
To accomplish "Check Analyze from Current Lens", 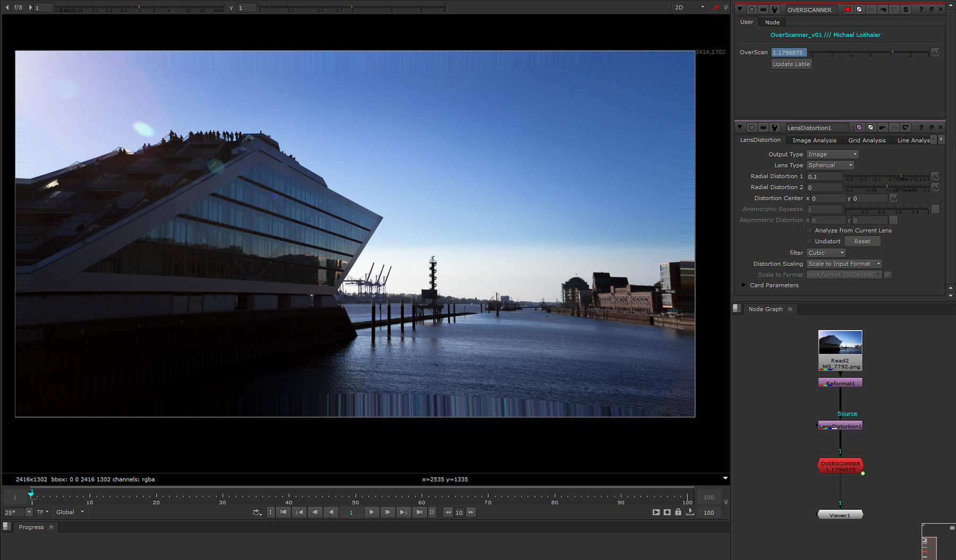I will [x=809, y=230].
